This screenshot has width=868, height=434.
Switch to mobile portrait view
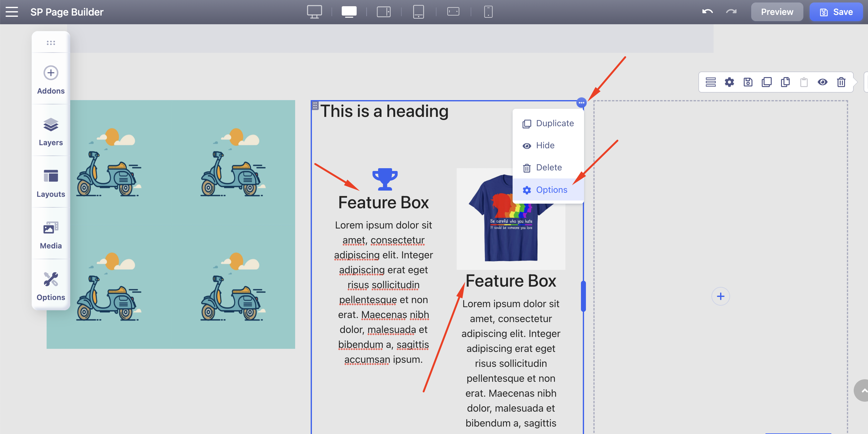pos(488,12)
